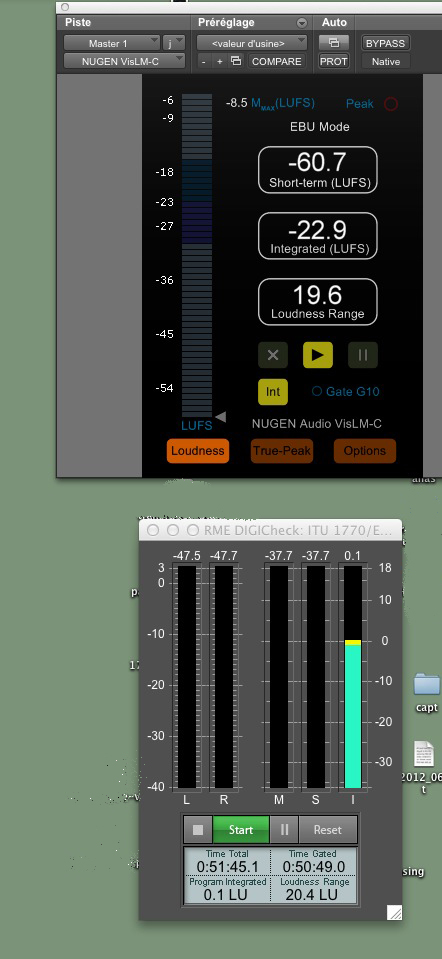Click the Loudness Range readout box
442x959 pixels.
[318, 302]
